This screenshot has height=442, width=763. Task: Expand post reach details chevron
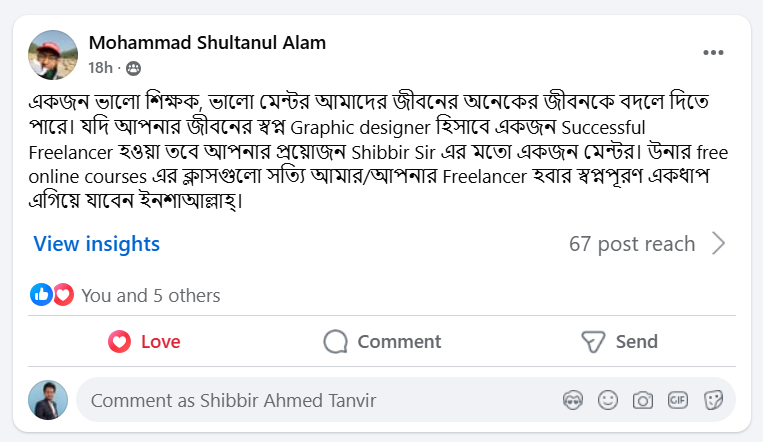pyautogui.click(x=718, y=244)
